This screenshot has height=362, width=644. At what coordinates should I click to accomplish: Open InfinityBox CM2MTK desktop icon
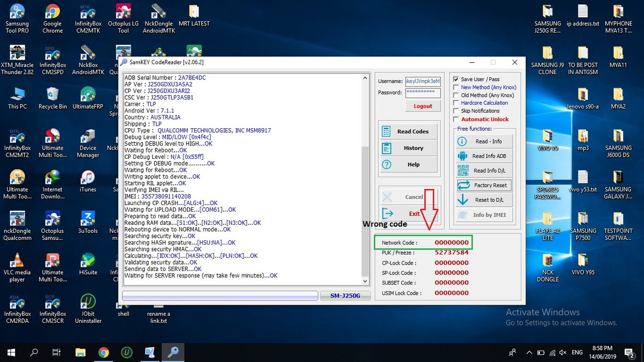[88, 19]
